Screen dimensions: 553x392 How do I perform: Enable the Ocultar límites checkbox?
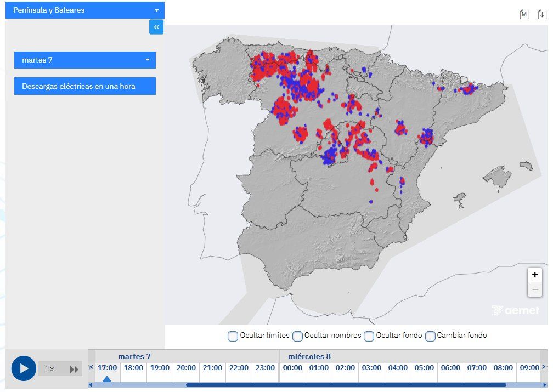[x=233, y=336]
